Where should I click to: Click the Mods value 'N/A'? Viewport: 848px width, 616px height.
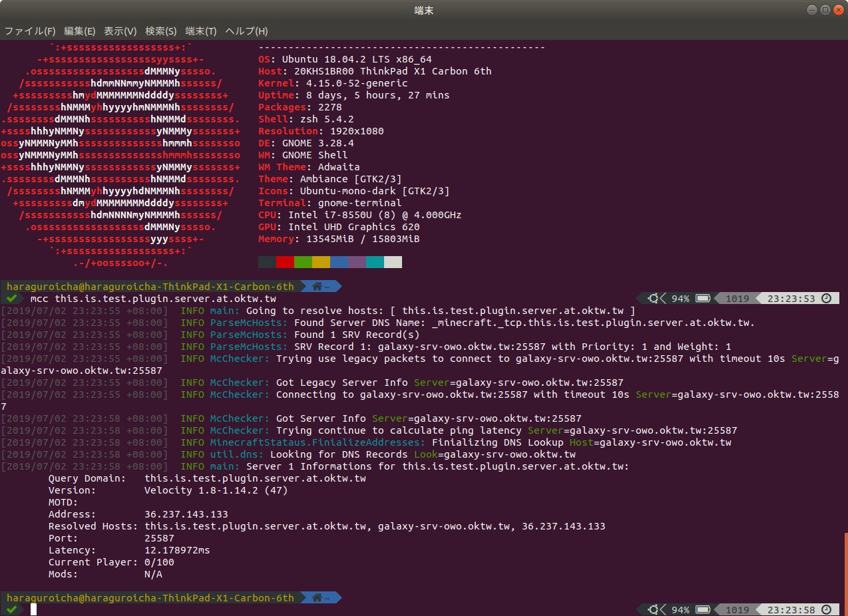[x=153, y=574]
